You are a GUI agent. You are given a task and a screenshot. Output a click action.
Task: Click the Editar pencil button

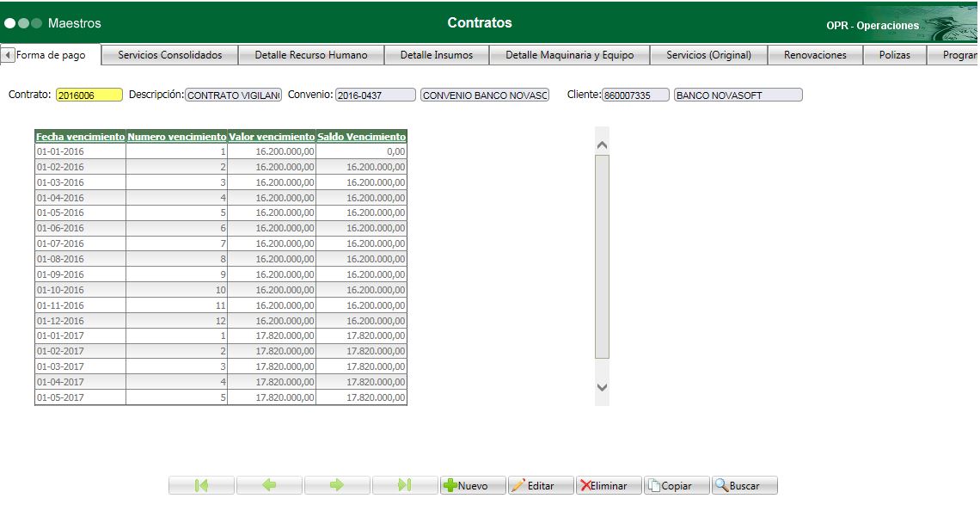click(541, 485)
